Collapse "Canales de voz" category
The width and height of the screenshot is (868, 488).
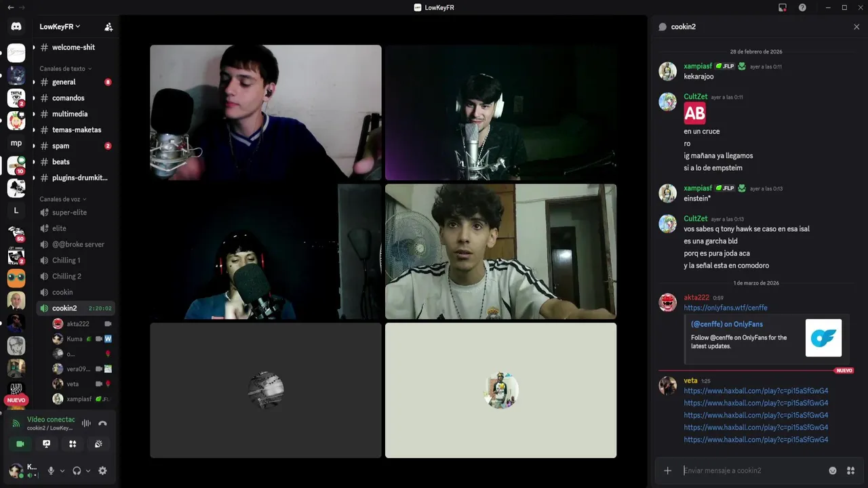[62, 199]
